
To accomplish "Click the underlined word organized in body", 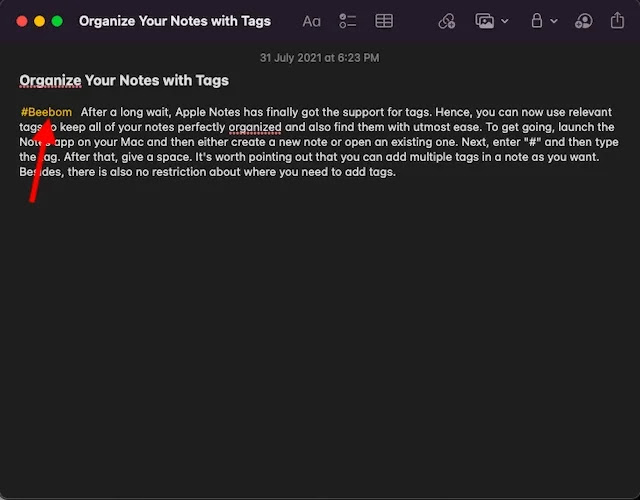I will tap(255, 127).
